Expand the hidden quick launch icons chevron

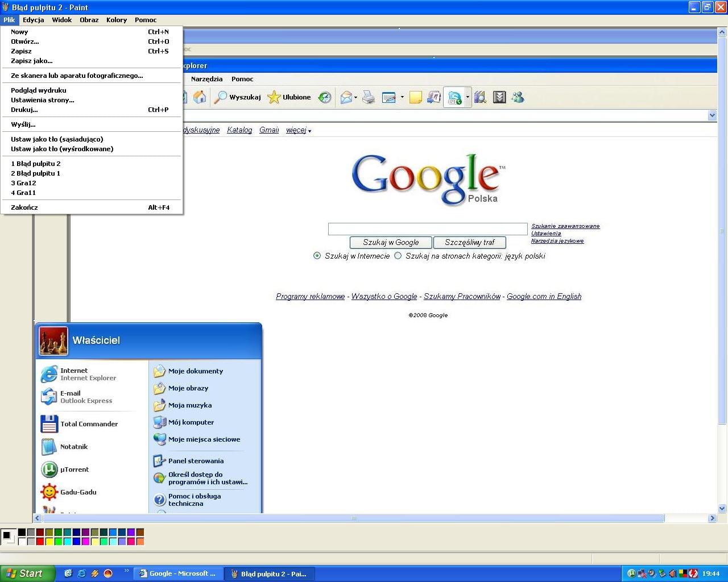[x=126, y=571]
